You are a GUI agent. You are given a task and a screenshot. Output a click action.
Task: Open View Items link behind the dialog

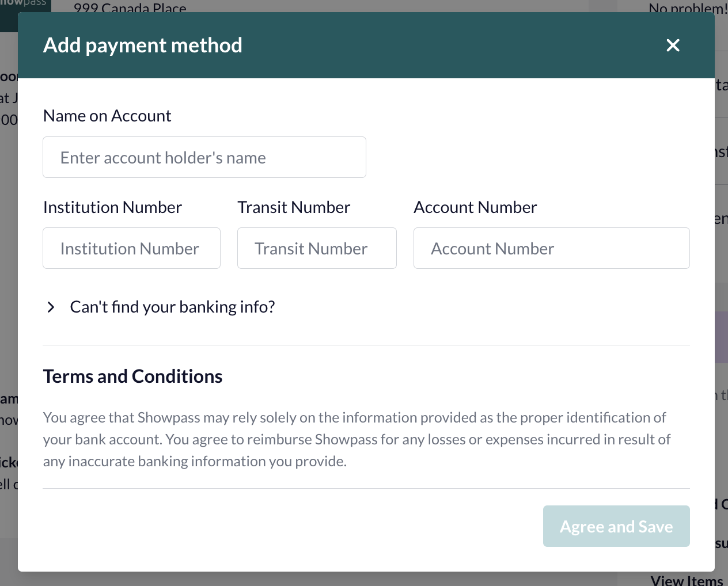pyautogui.click(x=687, y=580)
